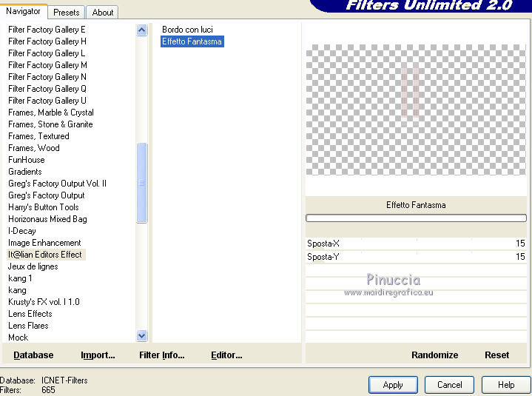Select the Gradients filter group
This screenshot has height=396, width=532.
click(25, 172)
